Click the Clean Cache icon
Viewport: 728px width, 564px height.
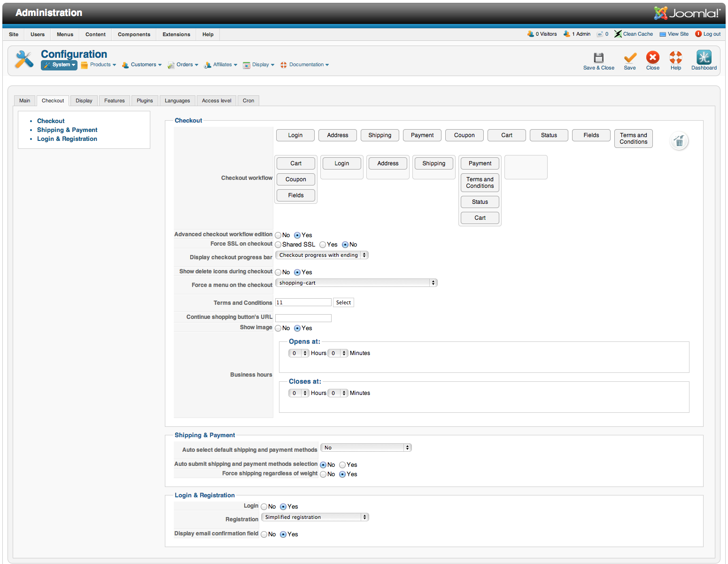[x=618, y=34]
